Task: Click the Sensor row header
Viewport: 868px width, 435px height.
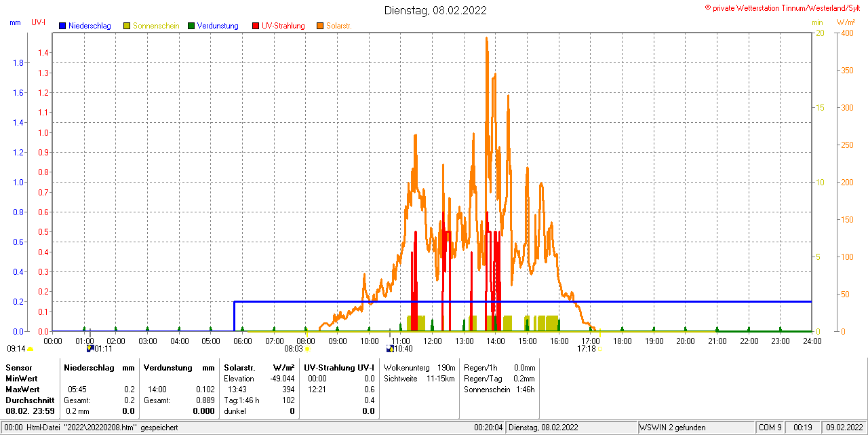Action: (18, 367)
